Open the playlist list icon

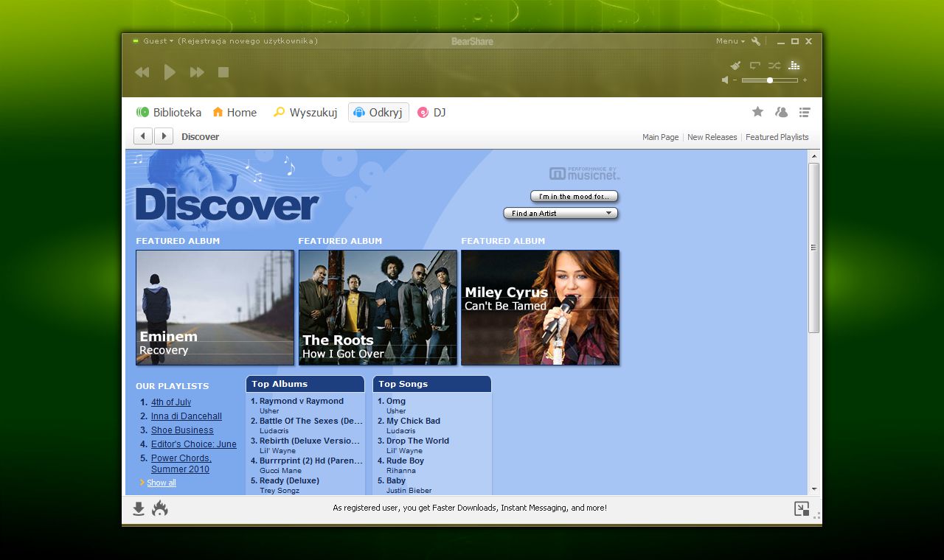pyautogui.click(x=805, y=112)
